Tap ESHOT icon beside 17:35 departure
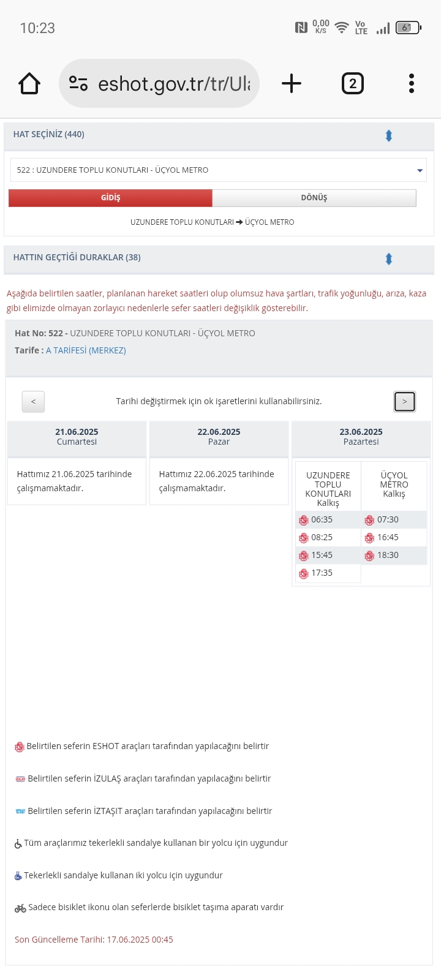The width and height of the screenshot is (441, 980). tap(303, 573)
